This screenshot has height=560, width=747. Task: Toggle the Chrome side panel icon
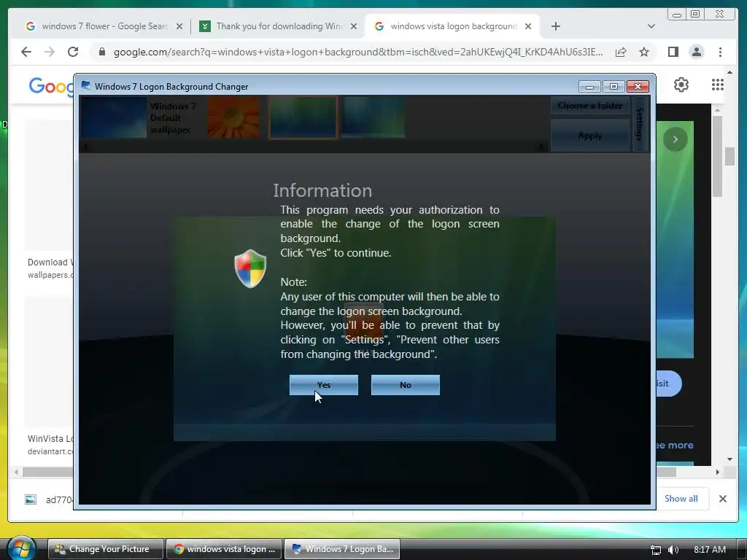pyautogui.click(x=673, y=52)
